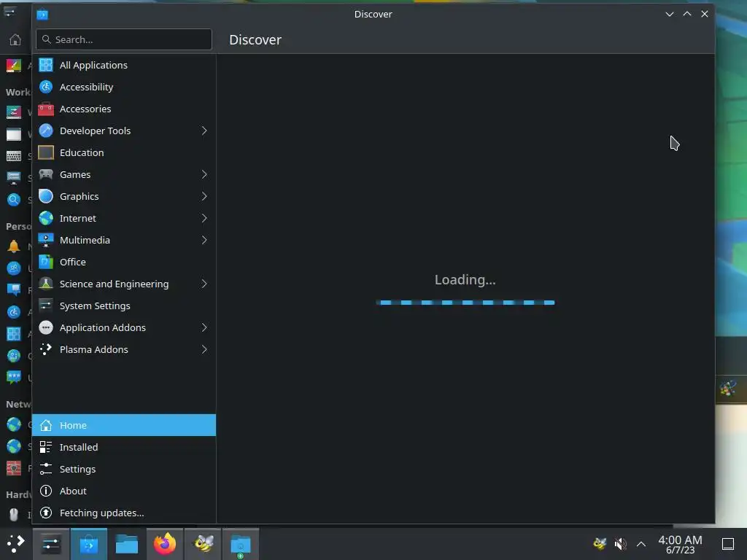The image size is (747, 560).
Task: Expand the Internet subcategories chevron
Action: coord(204,218)
